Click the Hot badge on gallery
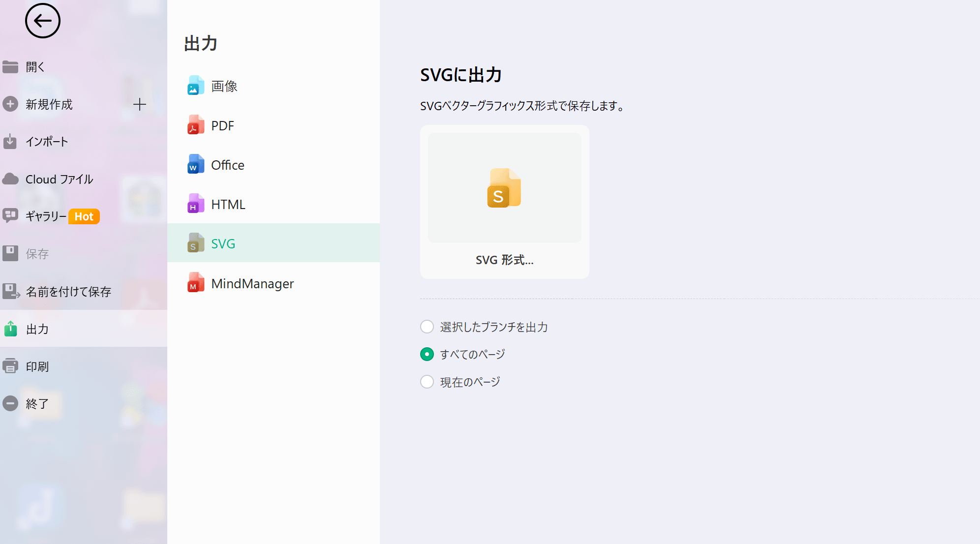The image size is (980, 544). [x=84, y=216]
